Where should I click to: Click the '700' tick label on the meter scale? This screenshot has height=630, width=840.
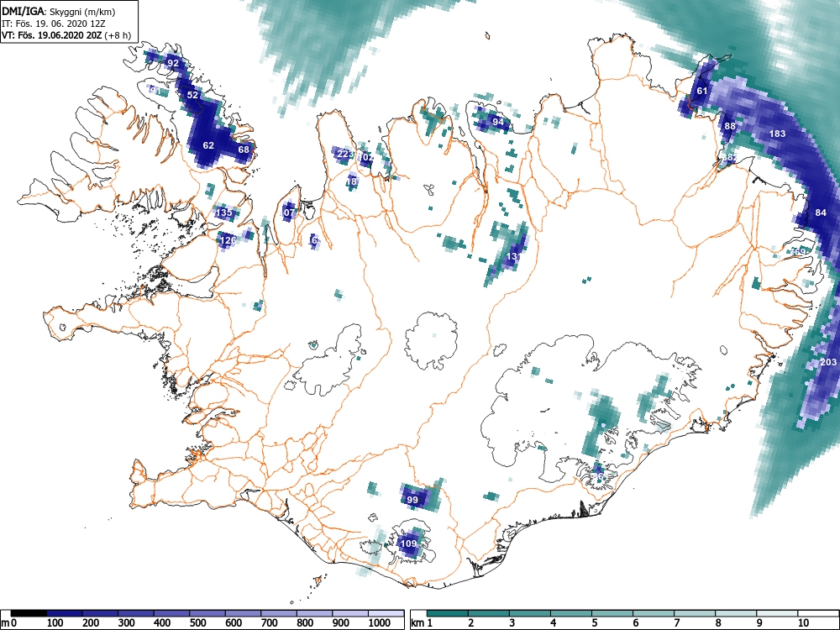270,623
